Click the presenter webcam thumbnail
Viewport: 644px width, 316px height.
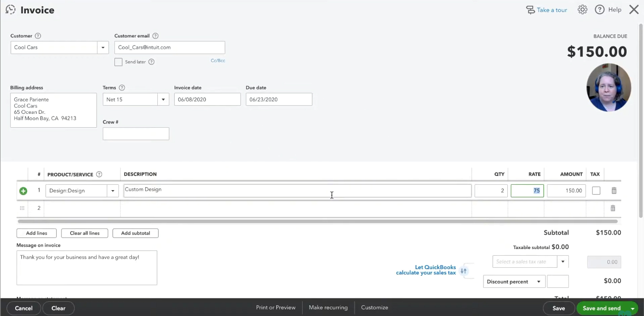coord(609,87)
